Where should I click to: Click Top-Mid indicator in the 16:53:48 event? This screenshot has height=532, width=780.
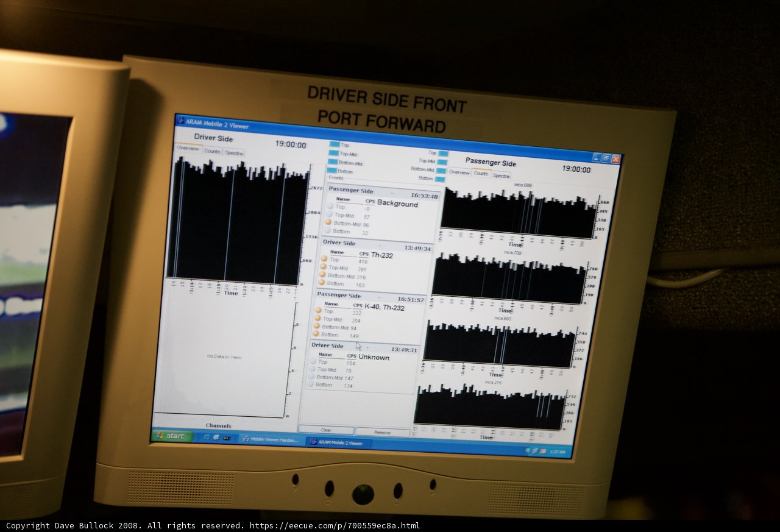pos(329,215)
